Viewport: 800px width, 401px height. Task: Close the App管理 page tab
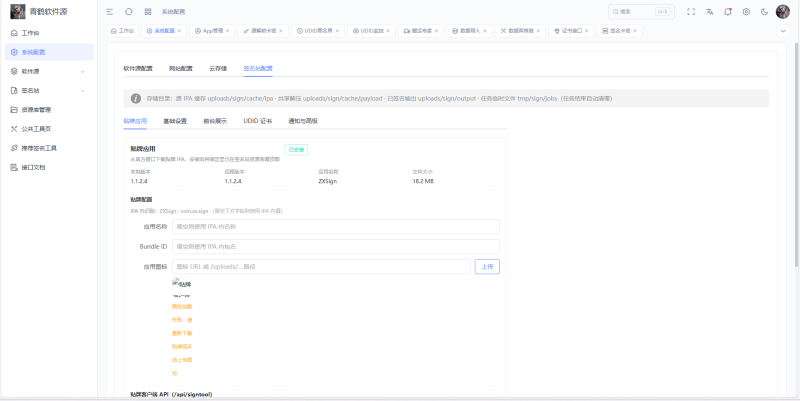coord(228,31)
